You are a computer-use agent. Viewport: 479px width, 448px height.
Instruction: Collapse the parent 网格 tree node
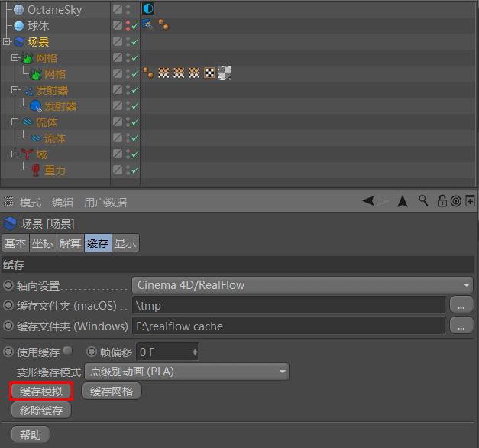(x=15, y=57)
